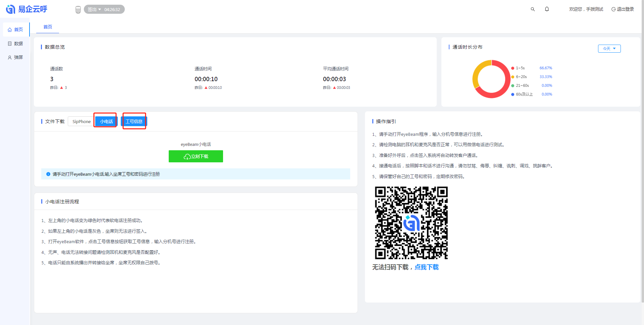Viewport: 644px width, 325px height.
Task: Click the download QR code image
Action: click(411, 223)
